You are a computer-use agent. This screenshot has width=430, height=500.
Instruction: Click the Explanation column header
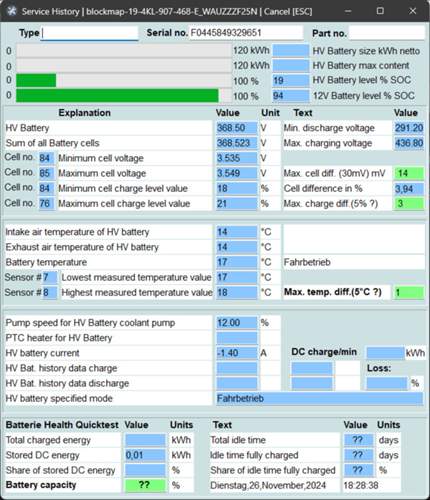pyautogui.click(x=84, y=113)
